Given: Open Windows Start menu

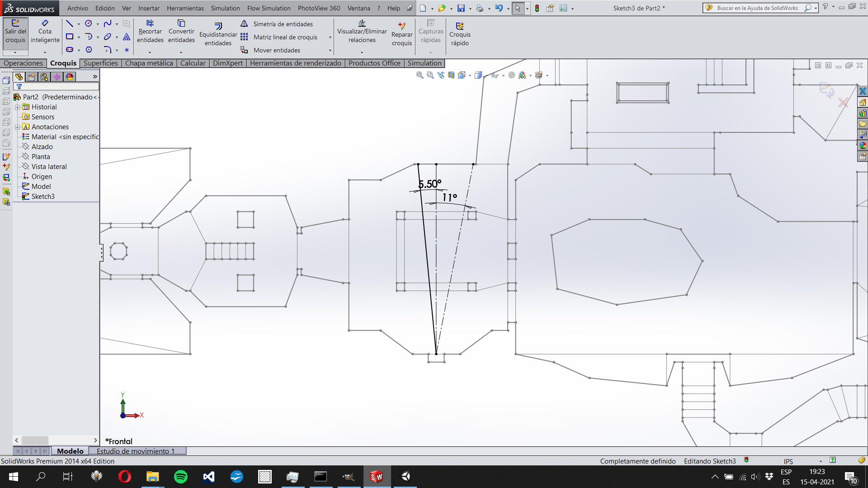Looking at the screenshot, I should (x=14, y=477).
